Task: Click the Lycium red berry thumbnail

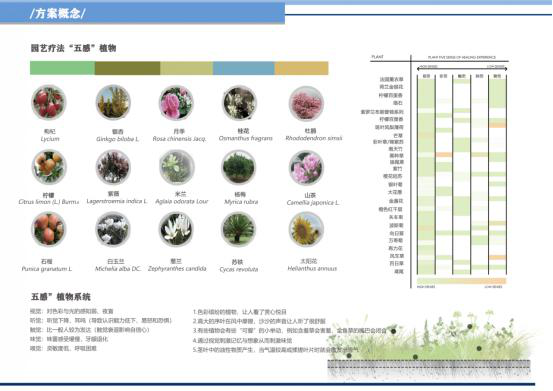Action: pos(49,103)
